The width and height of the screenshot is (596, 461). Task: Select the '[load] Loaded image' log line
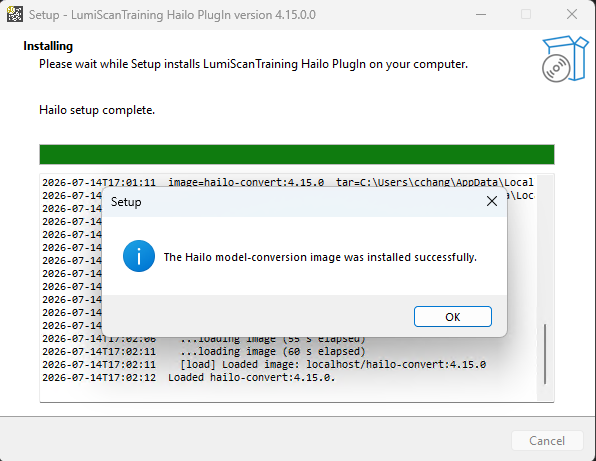click(x=264, y=365)
